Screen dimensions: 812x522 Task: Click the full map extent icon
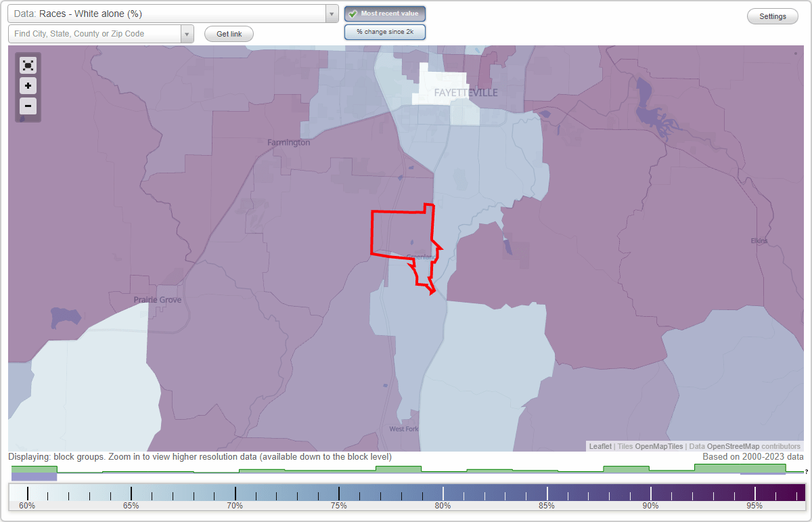coord(28,65)
